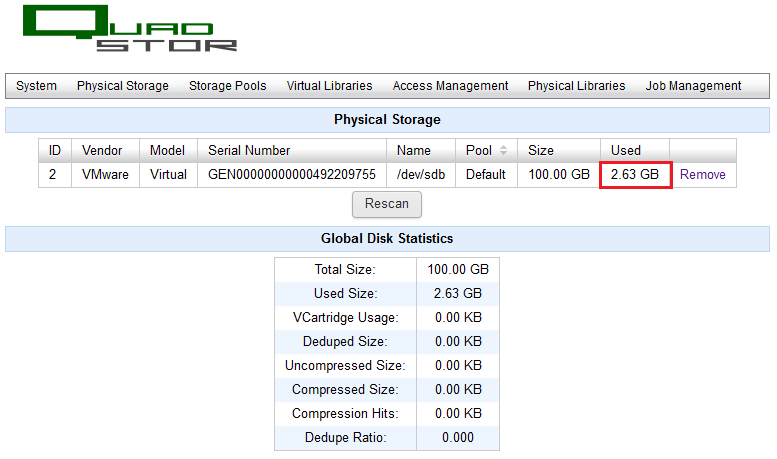This screenshot has height=459, width=777.
Task: Click the Dedupe Ratio label
Action: click(x=345, y=438)
